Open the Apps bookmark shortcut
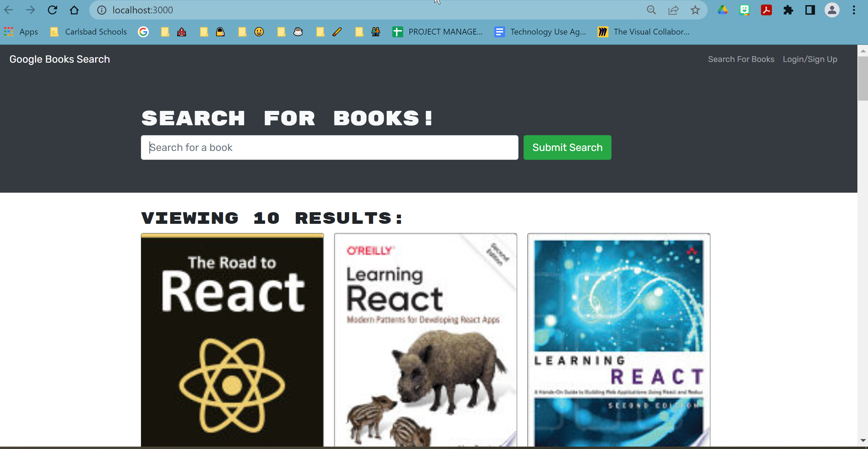868x449 pixels. pyautogui.click(x=21, y=32)
